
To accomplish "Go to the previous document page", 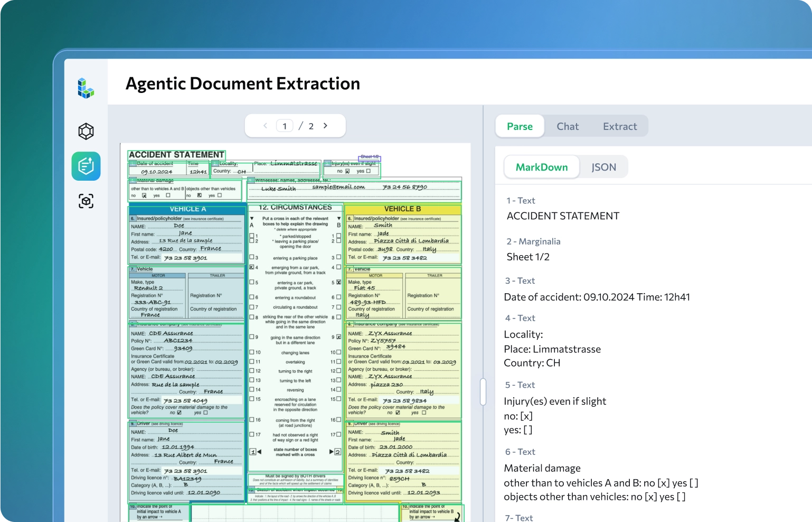I will click(x=265, y=126).
